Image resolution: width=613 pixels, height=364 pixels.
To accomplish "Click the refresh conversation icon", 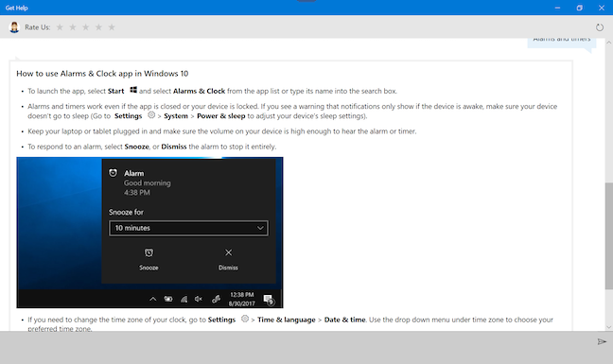I will (600, 27).
